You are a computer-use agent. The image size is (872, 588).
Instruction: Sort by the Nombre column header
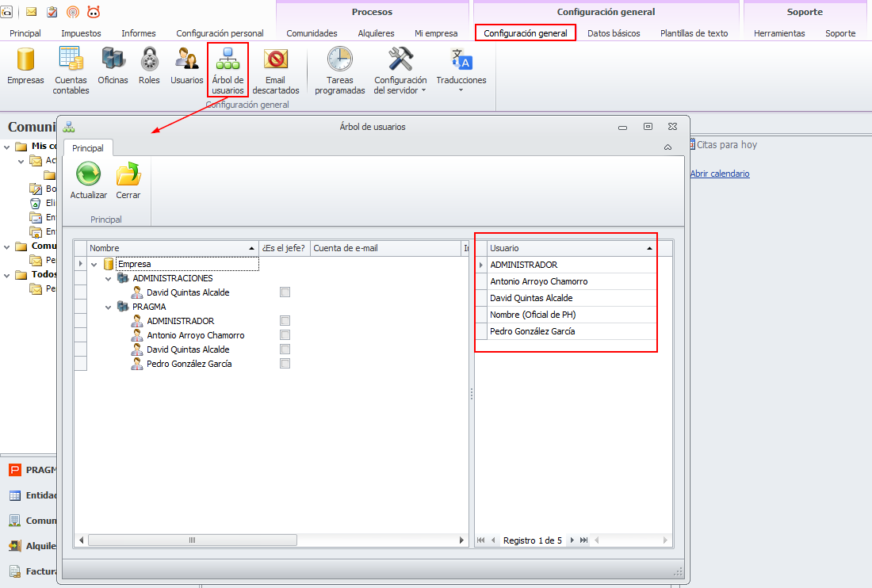(x=172, y=248)
